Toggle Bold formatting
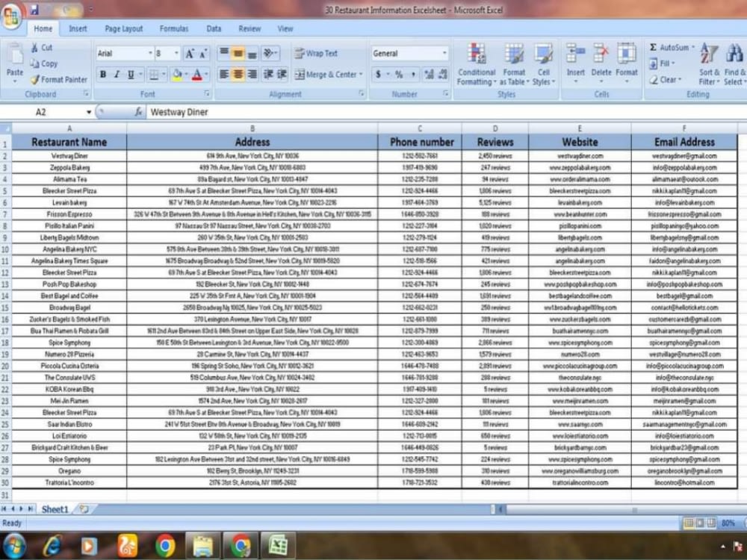Screen dimensions: 747x560 (x=103, y=74)
